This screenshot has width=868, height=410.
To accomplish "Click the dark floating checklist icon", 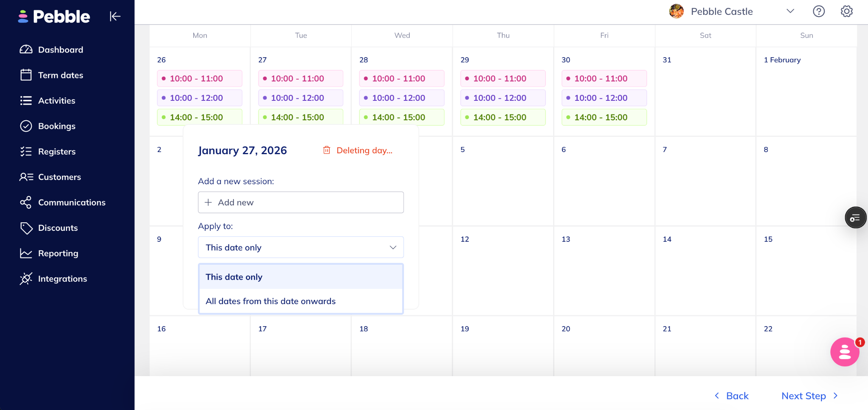I will (855, 218).
